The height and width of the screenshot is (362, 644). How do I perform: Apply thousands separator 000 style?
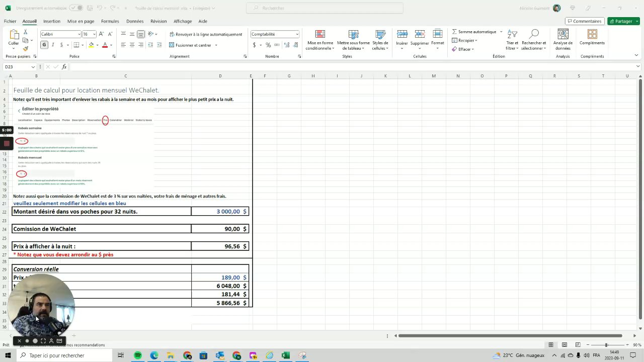point(276,45)
